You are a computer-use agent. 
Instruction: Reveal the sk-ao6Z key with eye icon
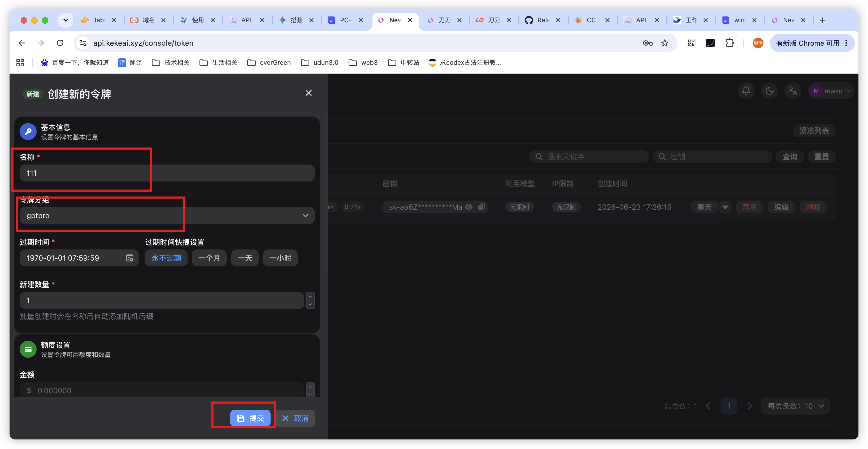click(x=469, y=207)
